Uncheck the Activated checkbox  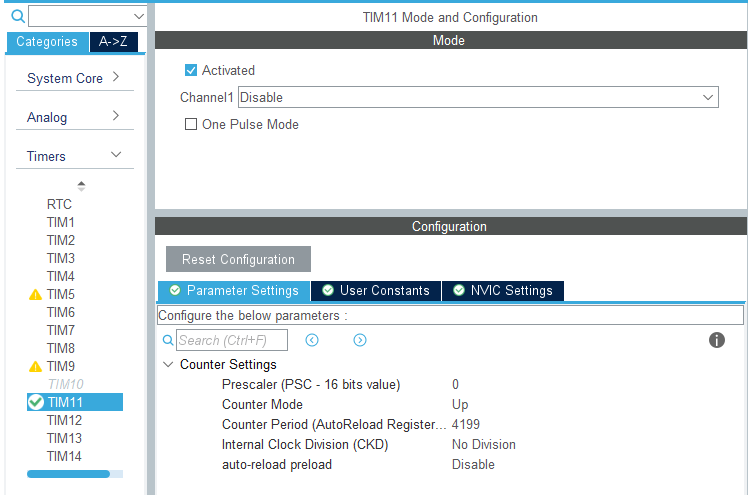[x=191, y=71]
